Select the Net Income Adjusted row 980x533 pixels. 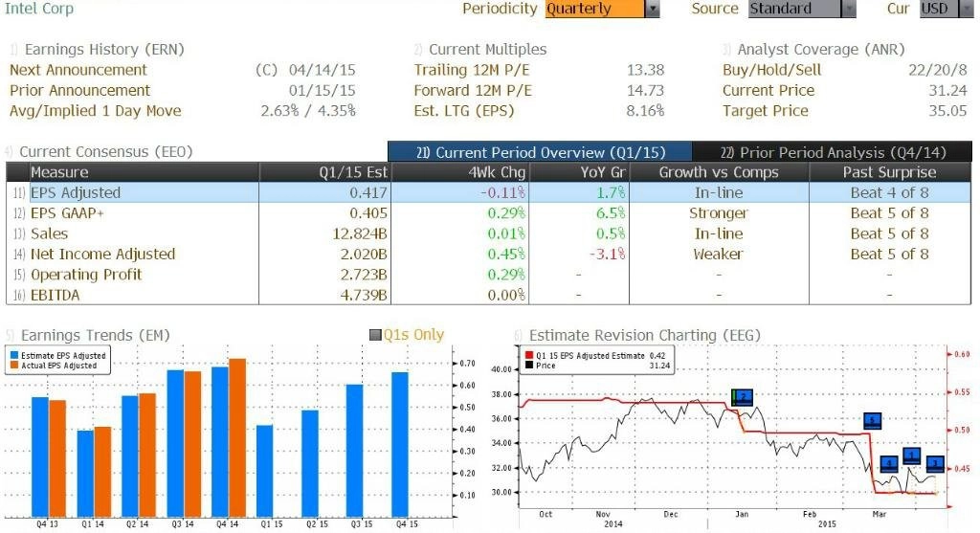[x=489, y=255]
